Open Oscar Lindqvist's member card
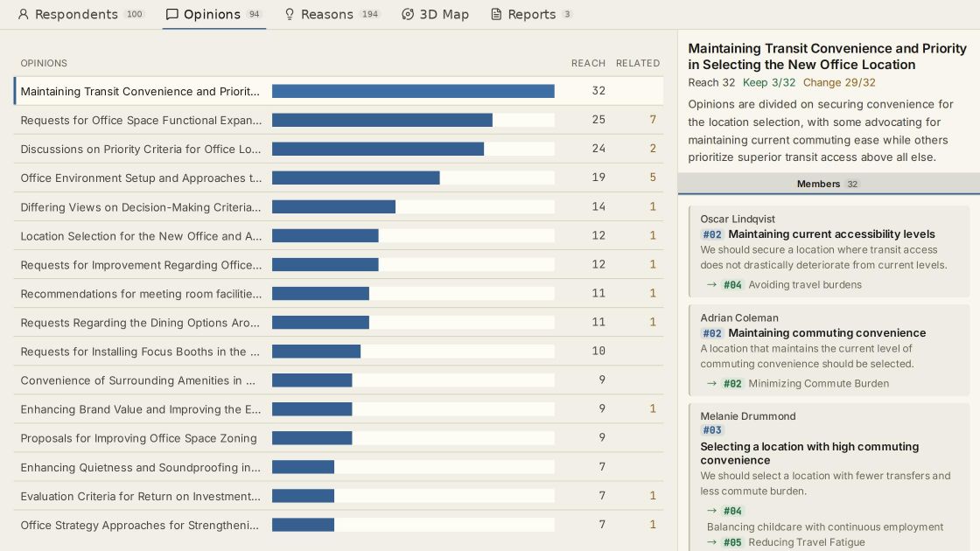Screen dimensions: 980x551 pyautogui.click(x=829, y=251)
